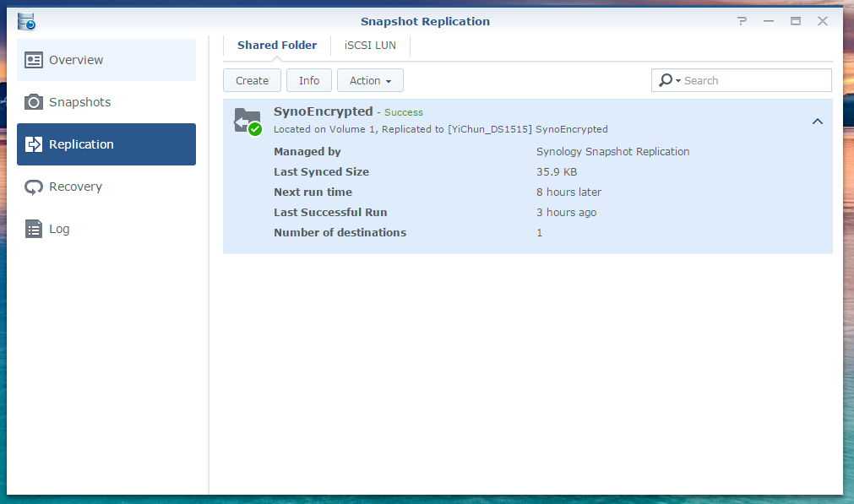This screenshot has height=504, width=854.
Task: Minimize the Snapshot Replication window
Action: point(769,21)
